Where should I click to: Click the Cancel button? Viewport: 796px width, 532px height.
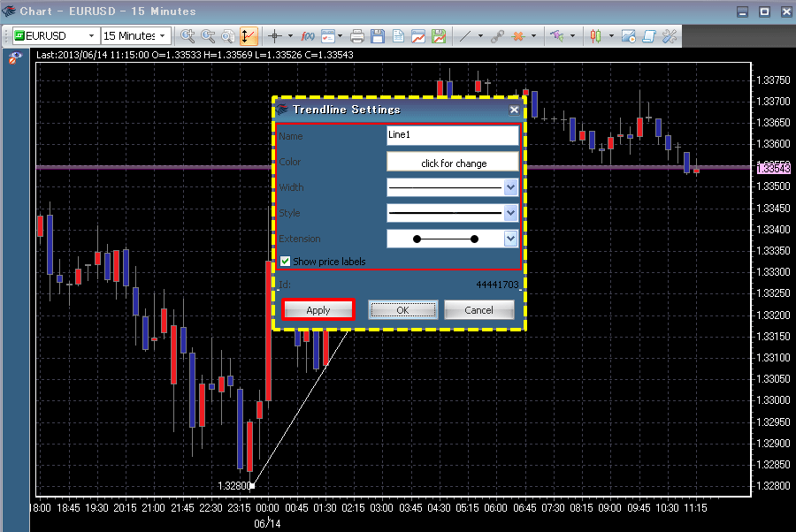478,310
